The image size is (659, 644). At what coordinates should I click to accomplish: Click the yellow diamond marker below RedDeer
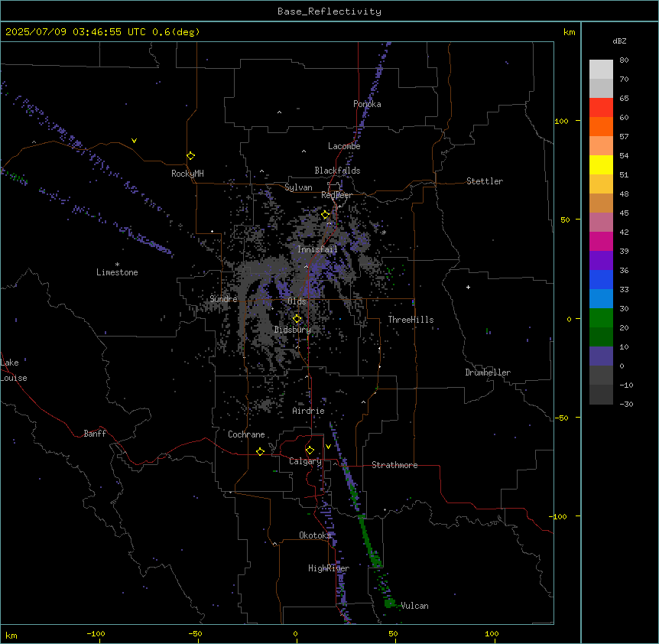pyautogui.click(x=326, y=215)
